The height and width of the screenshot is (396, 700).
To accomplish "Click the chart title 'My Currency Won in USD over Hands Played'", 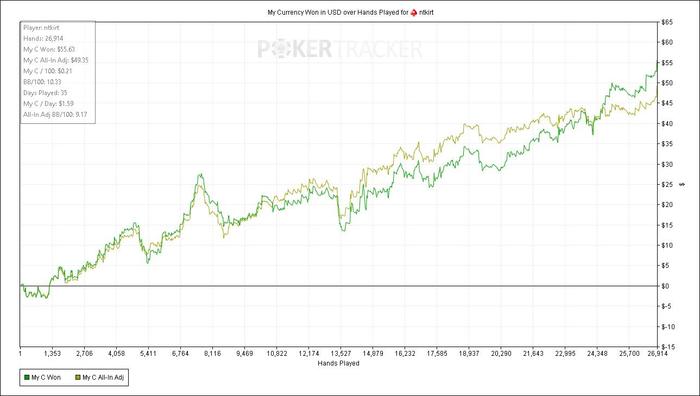I will click(338, 13).
